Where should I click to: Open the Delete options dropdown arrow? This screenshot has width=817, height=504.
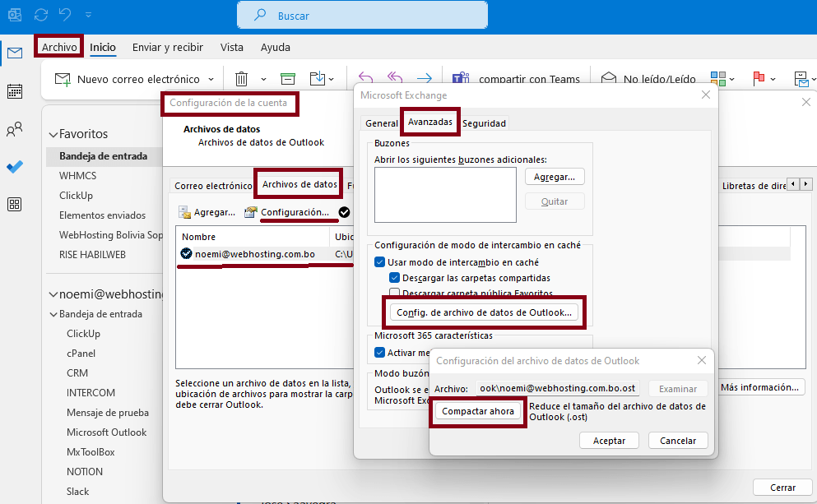click(x=263, y=79)
